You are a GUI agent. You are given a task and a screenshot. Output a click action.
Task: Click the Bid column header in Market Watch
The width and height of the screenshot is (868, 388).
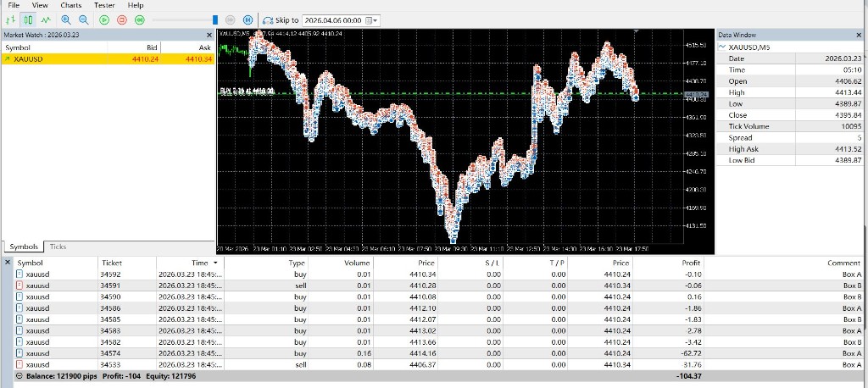click(x=152, y=47)
